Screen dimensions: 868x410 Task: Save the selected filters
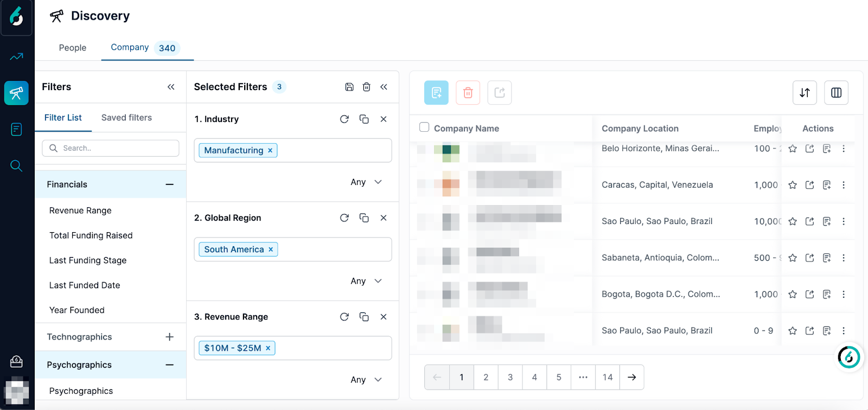[x=349, y=87]
